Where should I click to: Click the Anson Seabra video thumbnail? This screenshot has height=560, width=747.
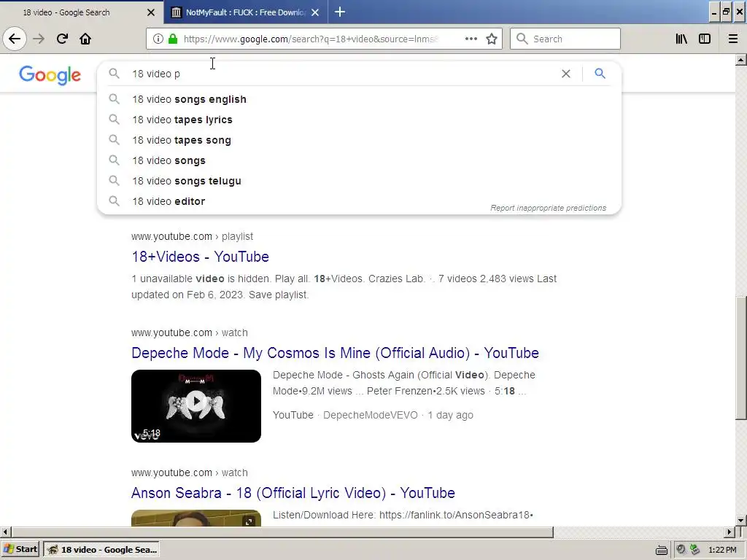tap(196, 518)
